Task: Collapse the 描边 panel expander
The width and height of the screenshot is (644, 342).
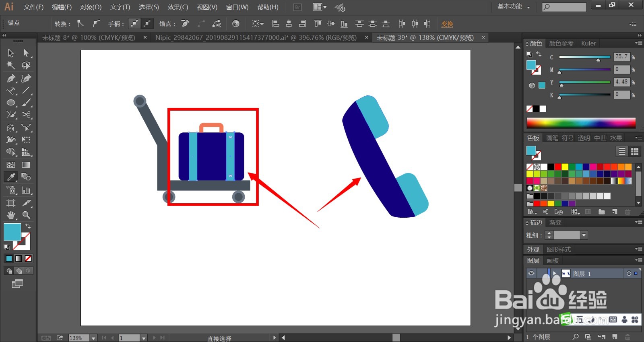Action: pyautogui.click(x=527, y=223)
